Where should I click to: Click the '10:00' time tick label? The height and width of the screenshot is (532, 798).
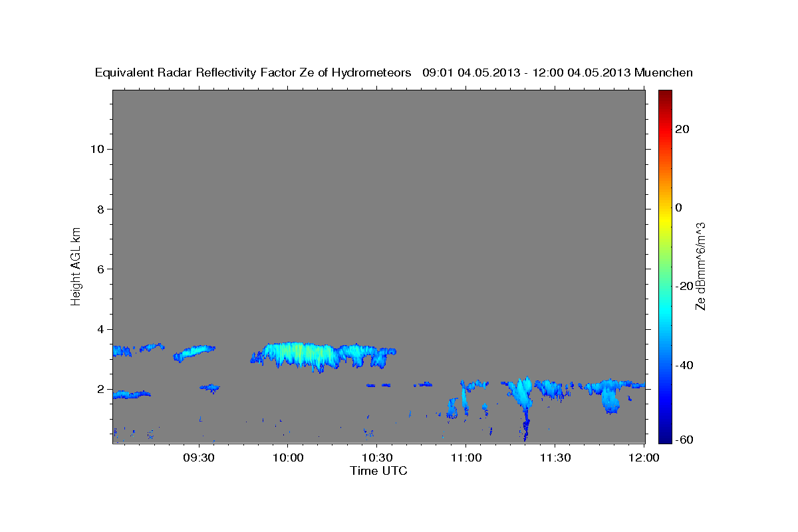pos(288,458)
